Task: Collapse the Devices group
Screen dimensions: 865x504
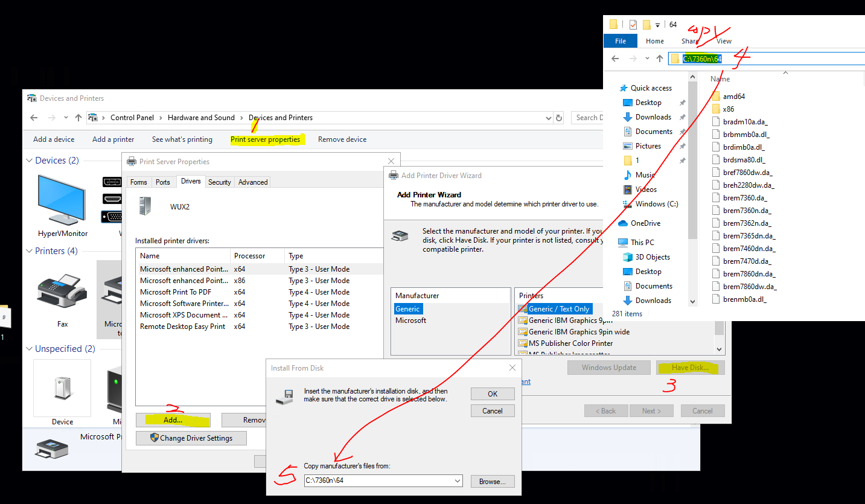Action: (29, 161)
